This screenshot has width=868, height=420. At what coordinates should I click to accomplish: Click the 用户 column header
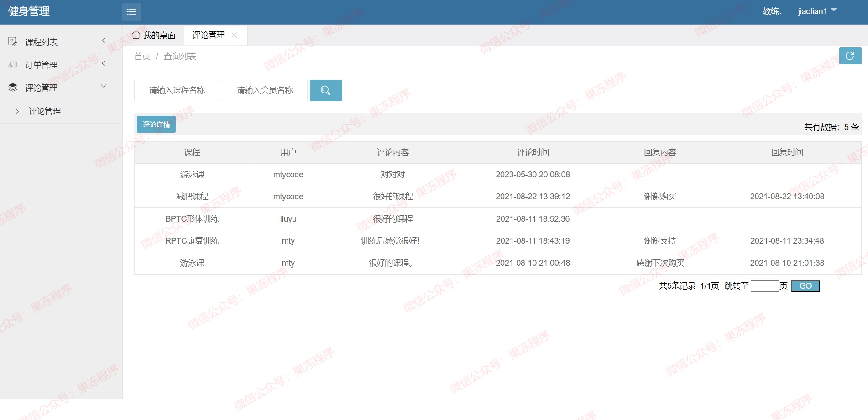click(x=288, y=152)
